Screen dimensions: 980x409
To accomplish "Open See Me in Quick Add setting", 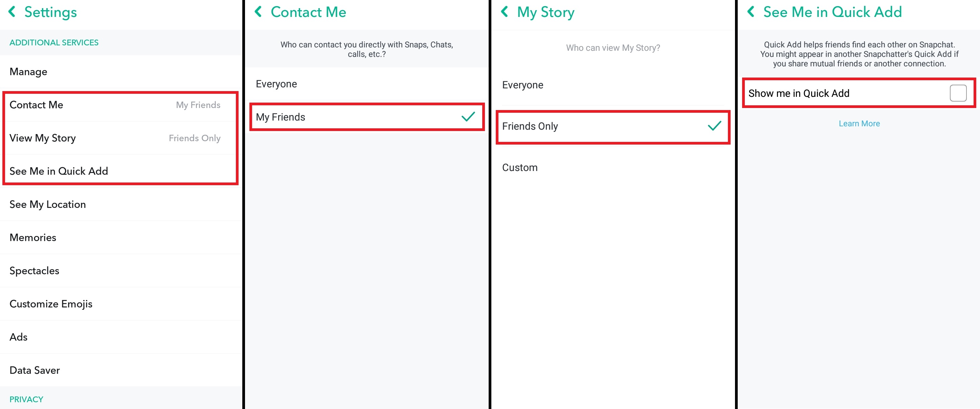I will tap(120, 171).
